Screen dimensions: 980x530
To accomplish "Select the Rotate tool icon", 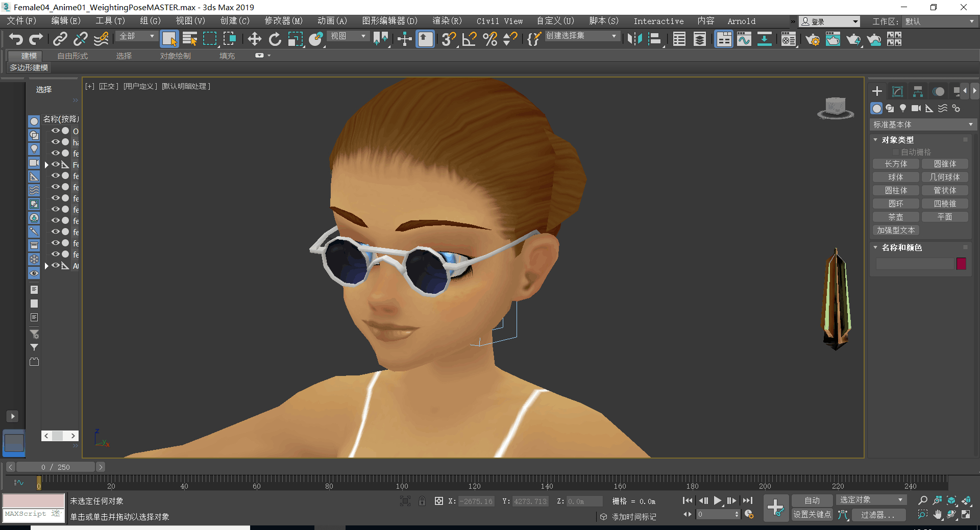I will point(275,39).
